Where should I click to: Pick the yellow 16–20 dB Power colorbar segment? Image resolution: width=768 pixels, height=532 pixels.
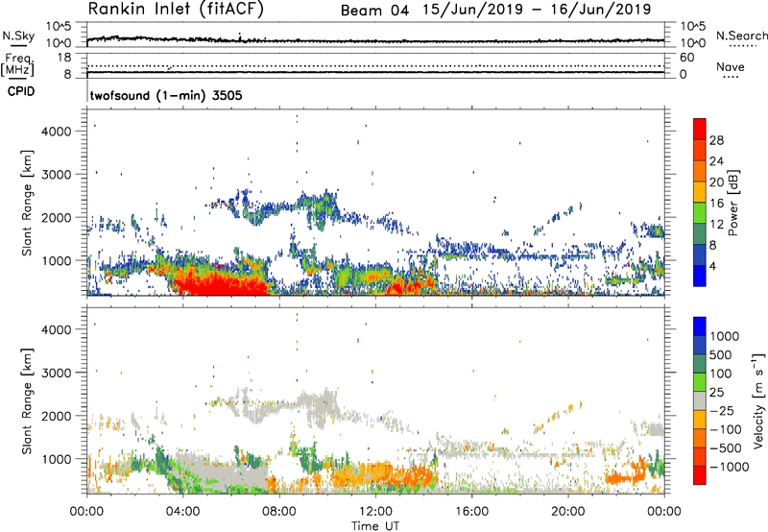(700, 192)
